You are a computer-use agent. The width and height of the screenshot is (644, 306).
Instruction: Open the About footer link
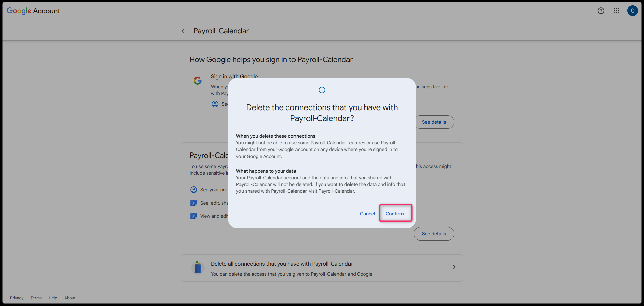[x=70, y=298]
